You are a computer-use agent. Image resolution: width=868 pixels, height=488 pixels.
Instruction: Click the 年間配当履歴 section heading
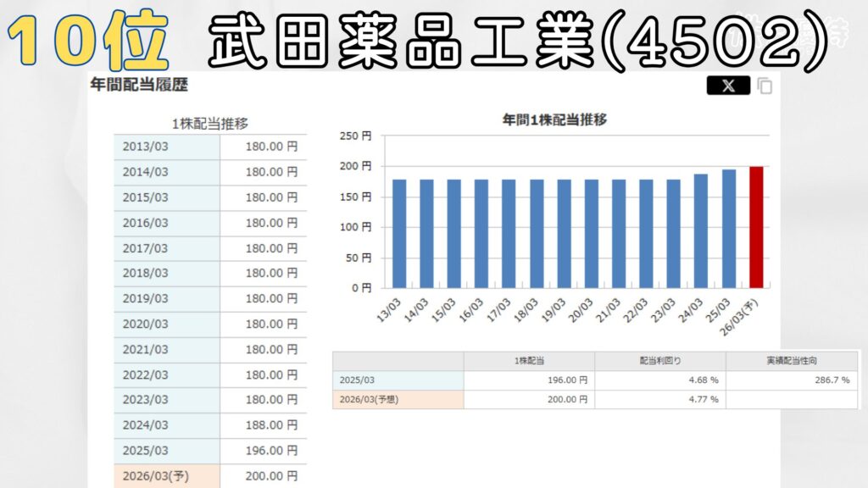[138, 86]
